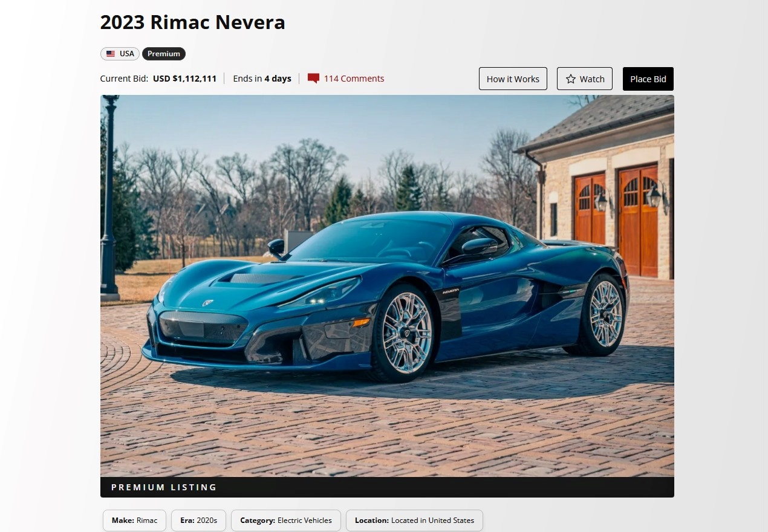
Task: Open the 114 Comments link
Action: pos(354,79)
